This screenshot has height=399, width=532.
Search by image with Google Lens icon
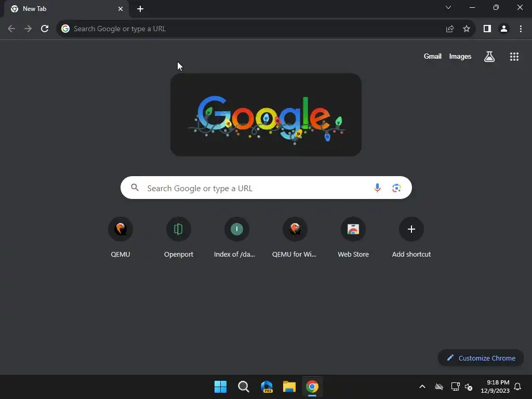(x=396, y=188)
